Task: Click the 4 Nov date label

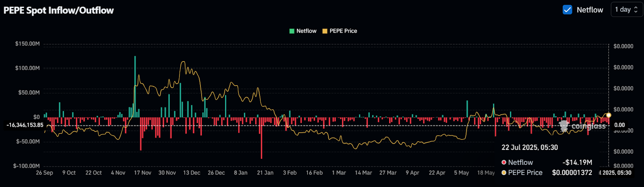Action: tap(118, 173)
